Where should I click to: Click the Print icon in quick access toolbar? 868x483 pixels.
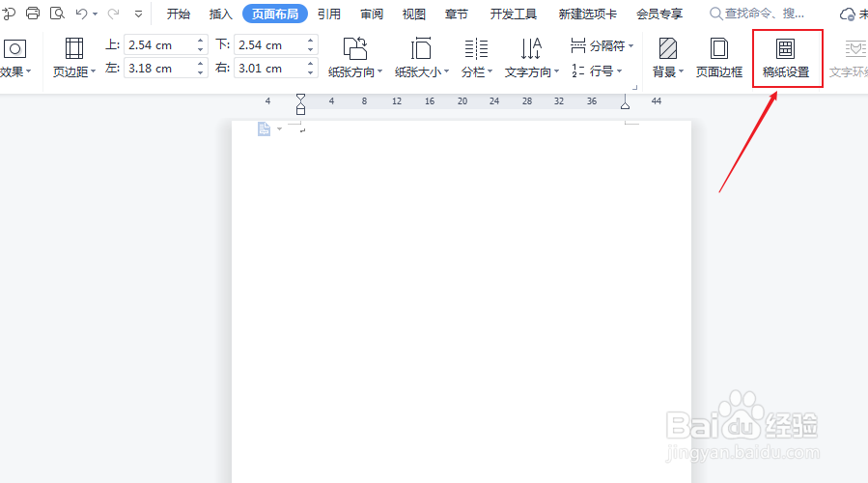click(33, 14)
